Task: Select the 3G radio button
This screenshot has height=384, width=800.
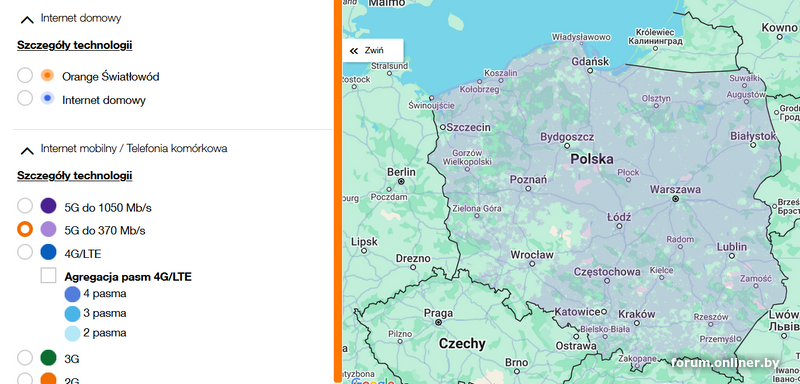Action: (25, 358)
